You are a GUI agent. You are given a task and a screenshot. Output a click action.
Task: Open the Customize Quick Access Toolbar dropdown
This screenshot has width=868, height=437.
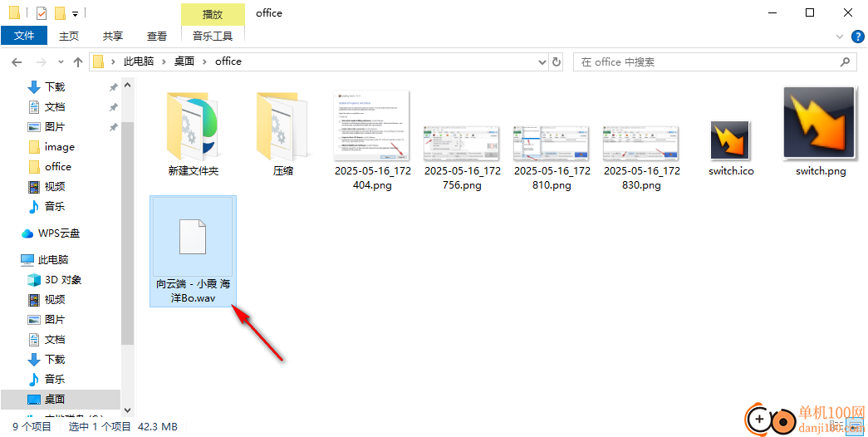click(76, 13)
